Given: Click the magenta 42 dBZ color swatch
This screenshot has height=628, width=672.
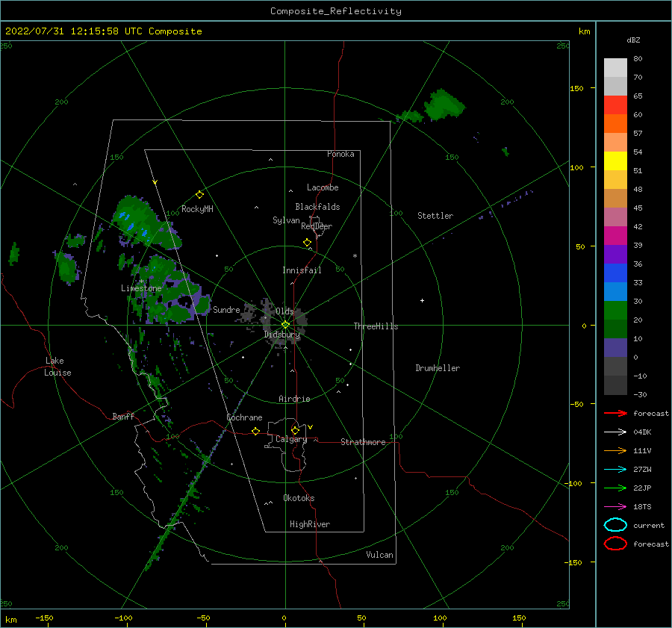Looking at the screenshot, I should [615, 236].
